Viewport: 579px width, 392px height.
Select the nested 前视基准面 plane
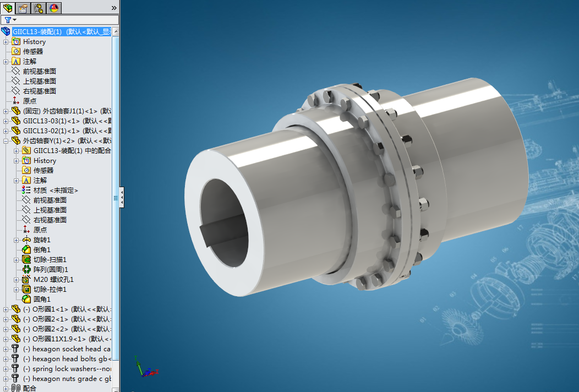50,200
